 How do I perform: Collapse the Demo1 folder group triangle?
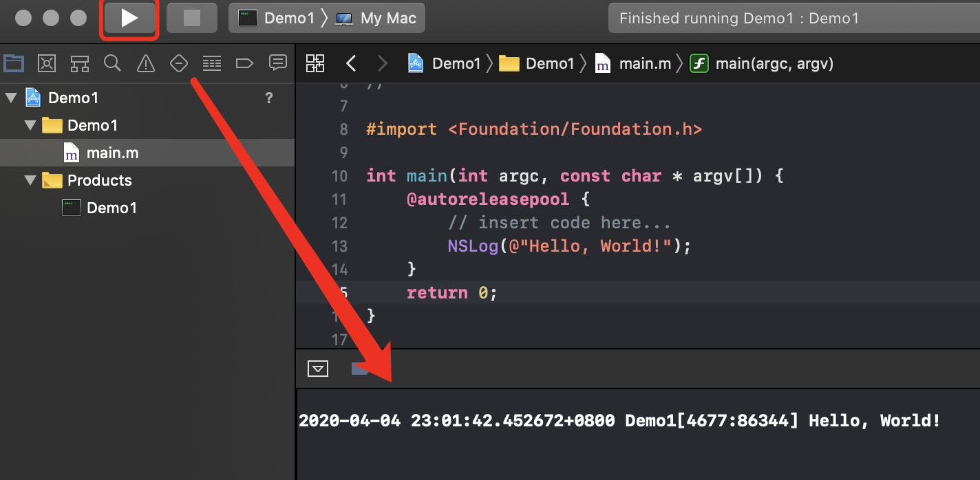pyautogui.click(x=30, y=125)
